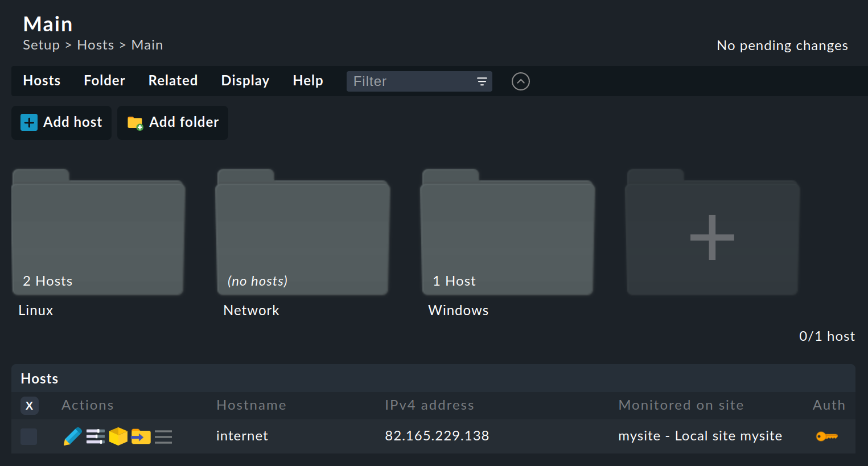Open the Linux folder
The height and width of the screenshot is (466, 868).
[98, 232]
